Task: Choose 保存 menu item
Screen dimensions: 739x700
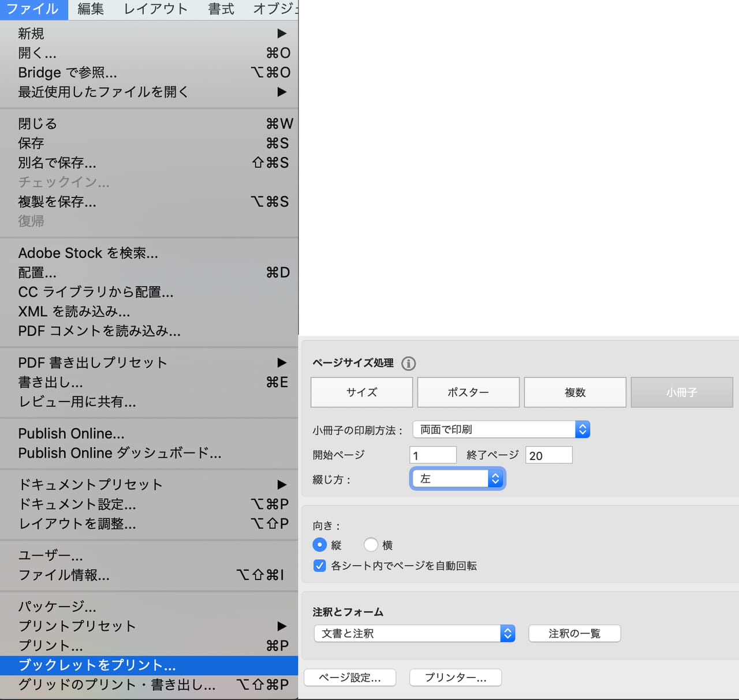Action: coord(149,143)
